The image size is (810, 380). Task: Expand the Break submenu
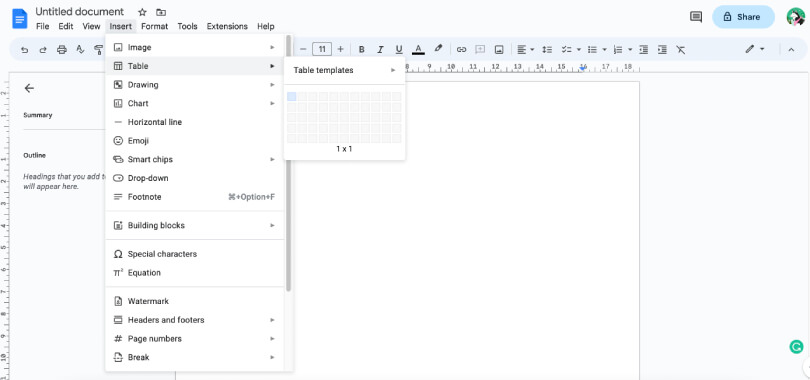click(195, 357)
